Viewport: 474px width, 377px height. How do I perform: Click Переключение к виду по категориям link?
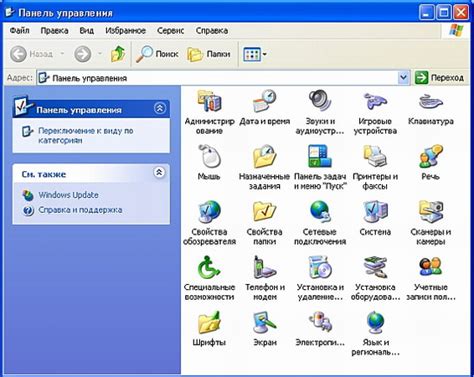pyautogui.click(x=86, y=135)
